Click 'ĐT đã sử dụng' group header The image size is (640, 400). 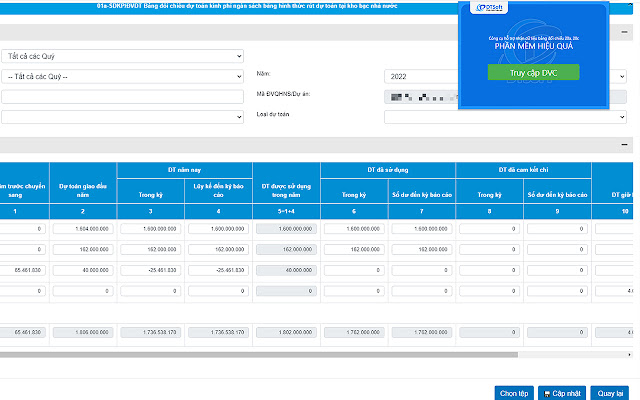(x=388, y=170)
